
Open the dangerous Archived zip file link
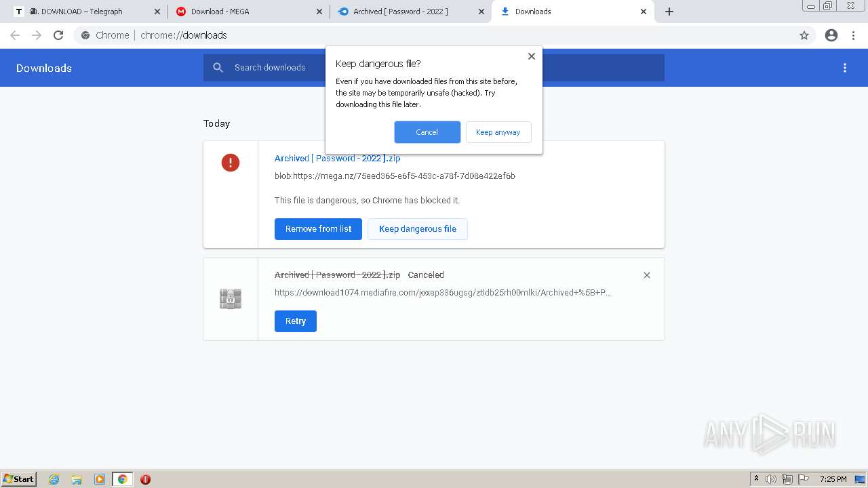pyautogui.click(x=337, y=159)
